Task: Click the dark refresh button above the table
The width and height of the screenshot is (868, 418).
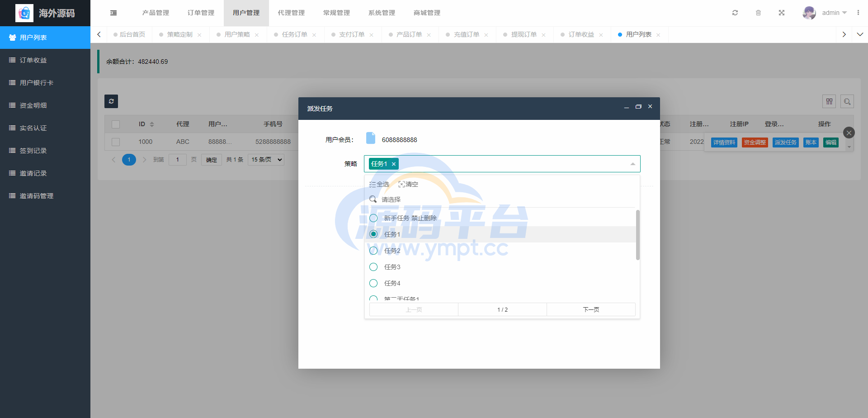Action: click(111, 101)
